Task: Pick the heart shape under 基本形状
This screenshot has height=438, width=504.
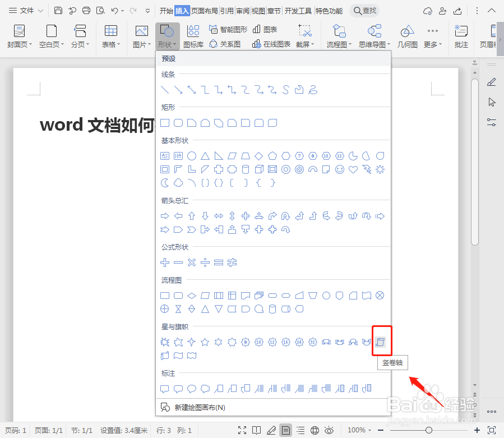Action: click(x=353, y=169)
